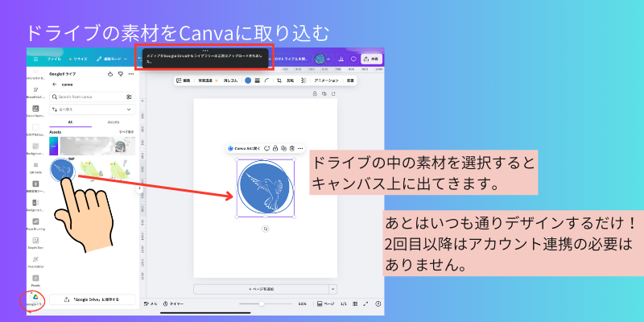Enter fullscreen with the expand icon

coord(365,304)
